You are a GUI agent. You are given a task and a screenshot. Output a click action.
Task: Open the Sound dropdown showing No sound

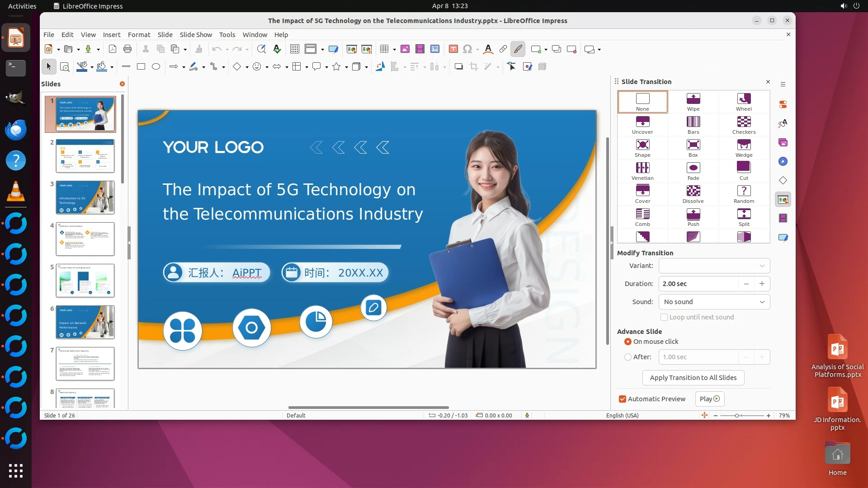pos(714,302)
